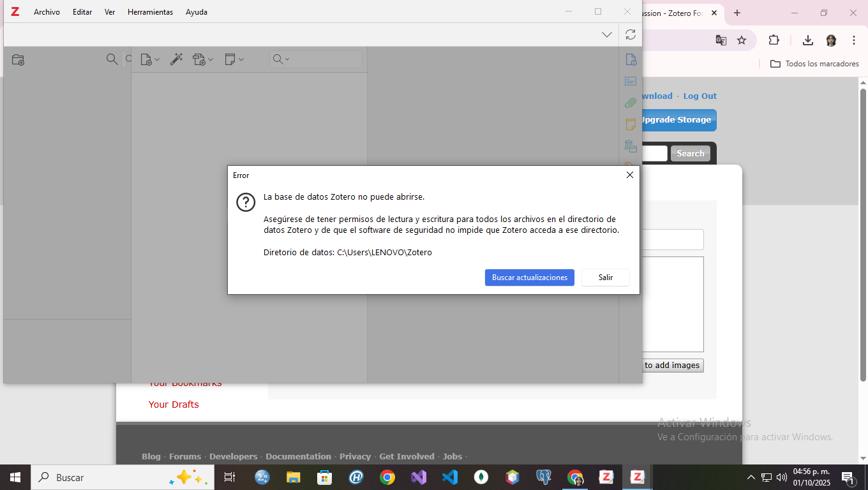Click the question mark icon in Error dialog

click(x=246, y=202)
